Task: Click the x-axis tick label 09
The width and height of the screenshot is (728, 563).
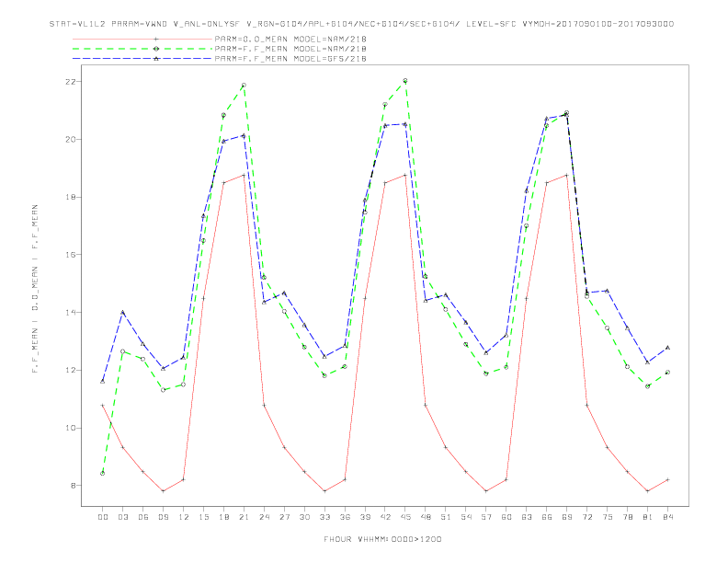Action: click(163, 517)
